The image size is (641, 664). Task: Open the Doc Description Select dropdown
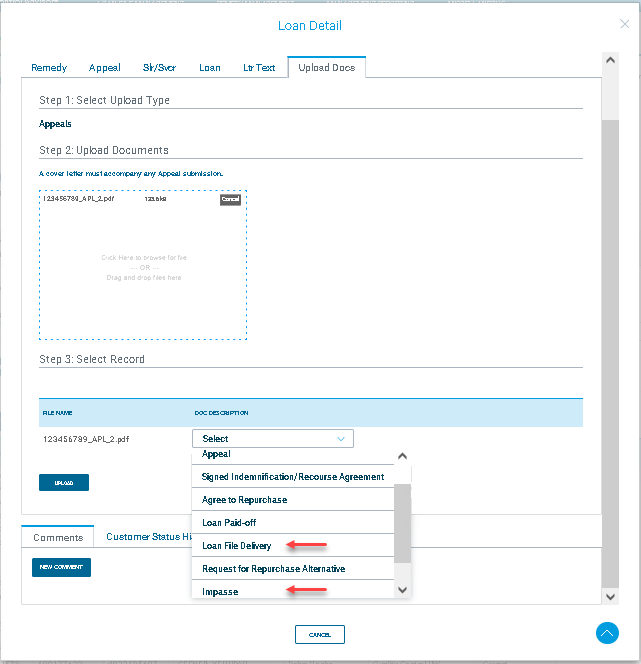point(272,439)
